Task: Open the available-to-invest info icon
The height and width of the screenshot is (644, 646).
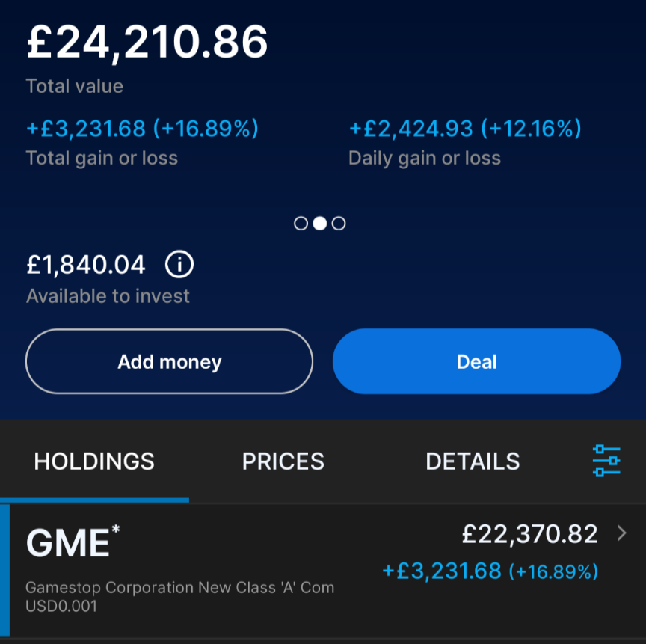Action: (179, 264)
